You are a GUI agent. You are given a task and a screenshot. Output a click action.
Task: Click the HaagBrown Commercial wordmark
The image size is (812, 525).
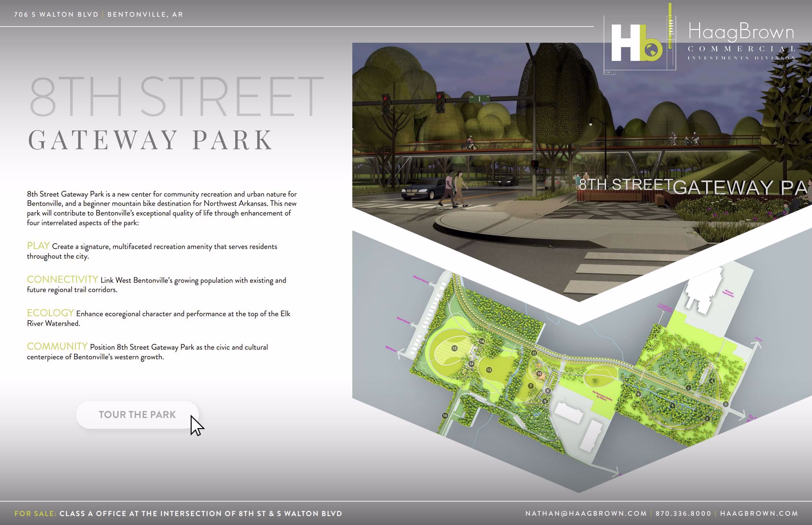tap(741, 40)
